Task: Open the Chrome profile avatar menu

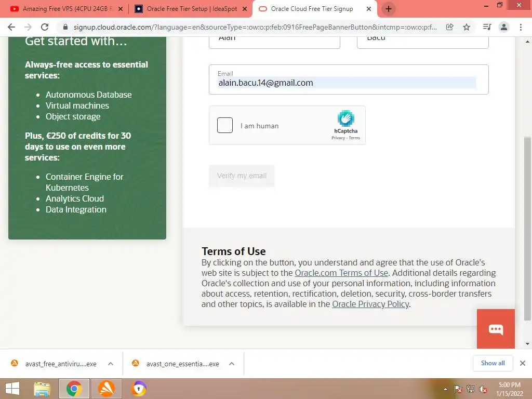Action: click(504, 27)
